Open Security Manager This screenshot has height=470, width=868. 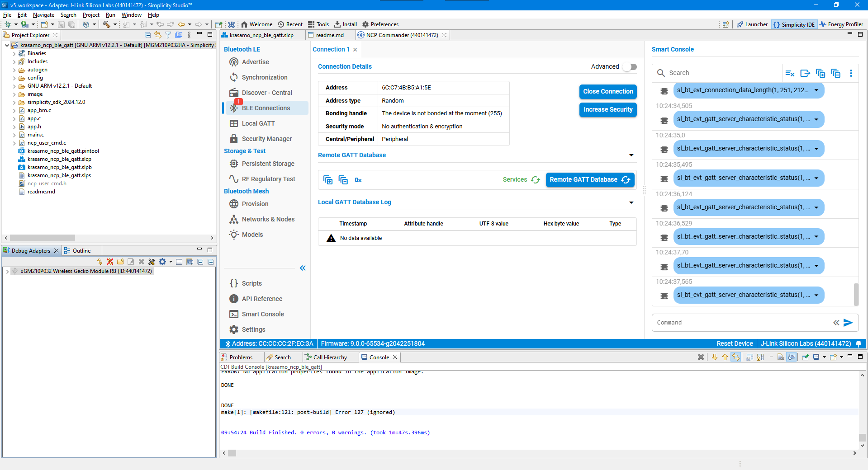(266, 139)
